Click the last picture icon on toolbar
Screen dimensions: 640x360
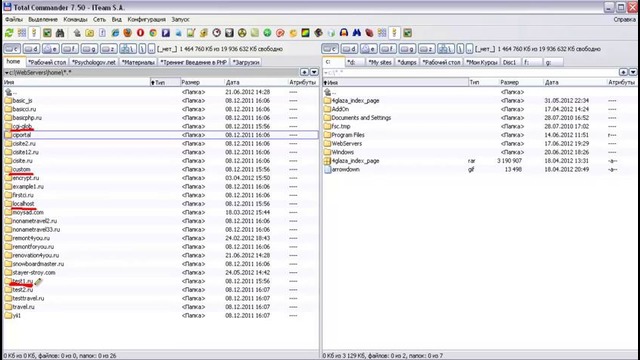(x=407, y=33)
